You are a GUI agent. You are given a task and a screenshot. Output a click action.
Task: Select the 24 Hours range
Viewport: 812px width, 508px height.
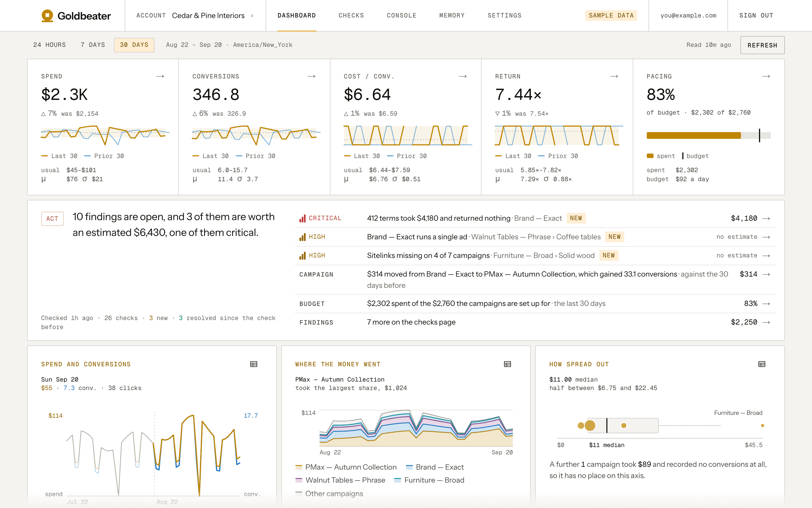[x=50, y=45]
